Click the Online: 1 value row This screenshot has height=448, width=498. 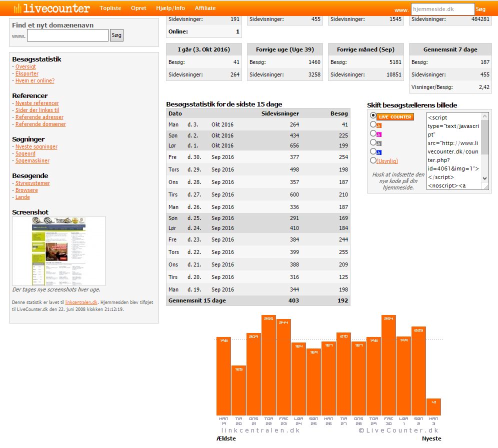pos(204,31)
